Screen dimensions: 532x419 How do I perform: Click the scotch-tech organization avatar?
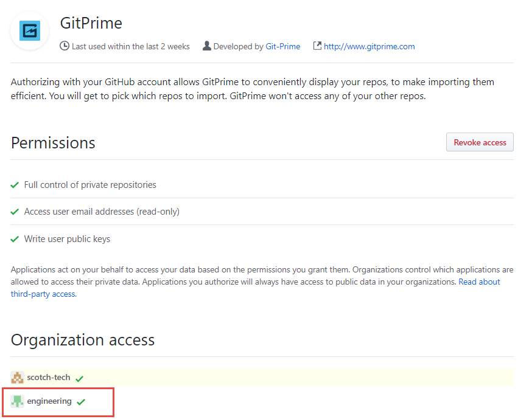[17, 377]
